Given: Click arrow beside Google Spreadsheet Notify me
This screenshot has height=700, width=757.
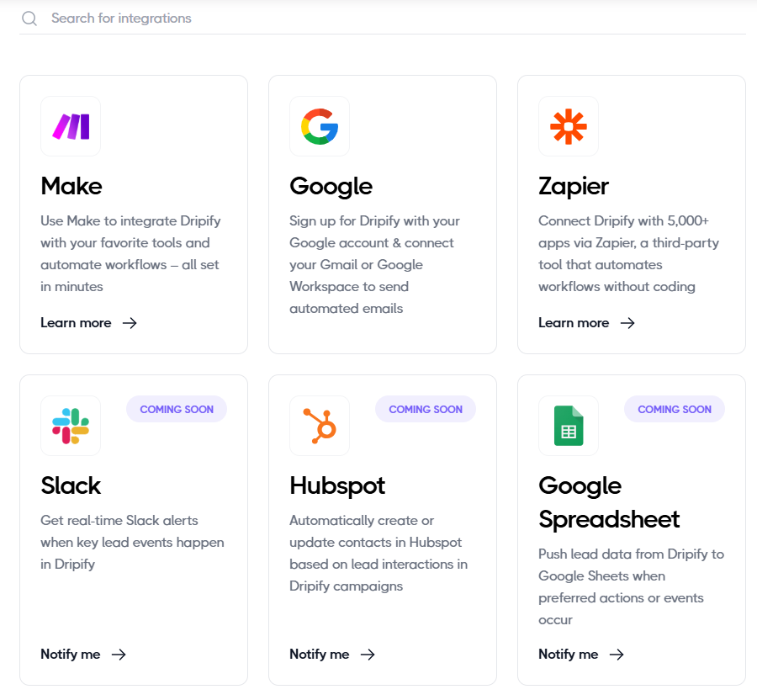Looking at the screenshot, I should 617,655.
